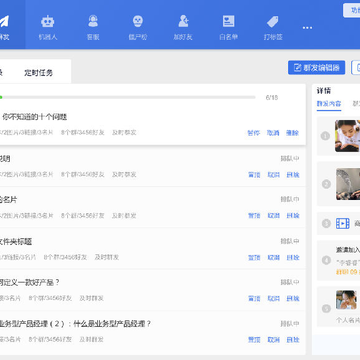Viewport: 360px width, 360px height.
Task: Open the 群发 paper plane module
Action: pos(5,28)
